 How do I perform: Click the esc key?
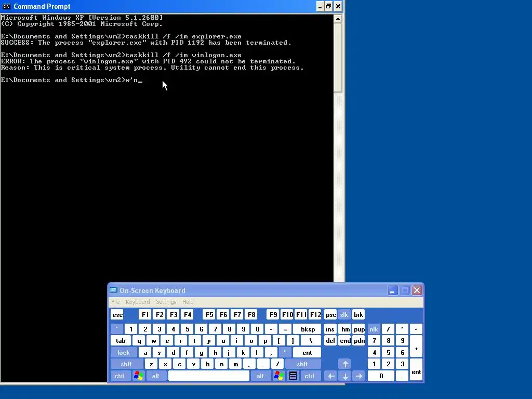(117, 314)
